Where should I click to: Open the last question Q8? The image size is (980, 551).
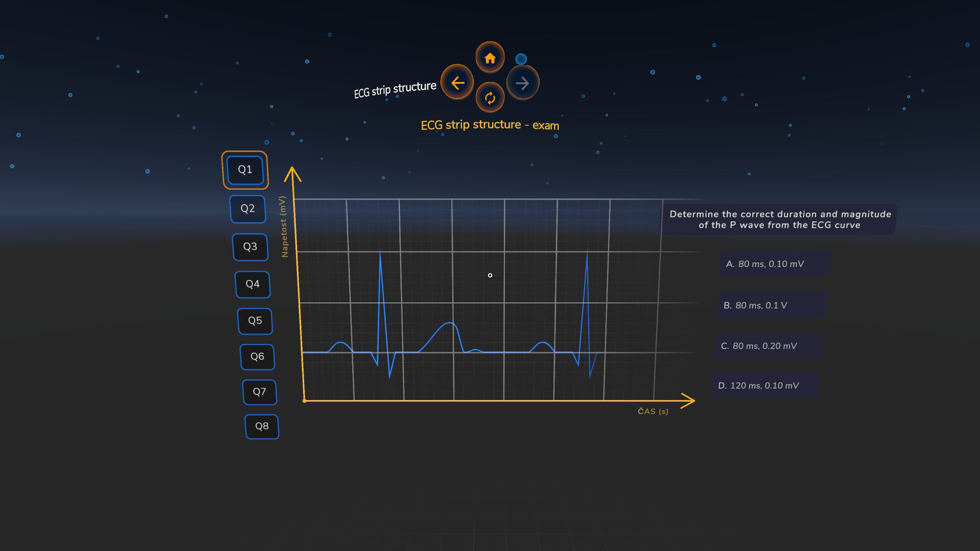click(x=262, y=427)
